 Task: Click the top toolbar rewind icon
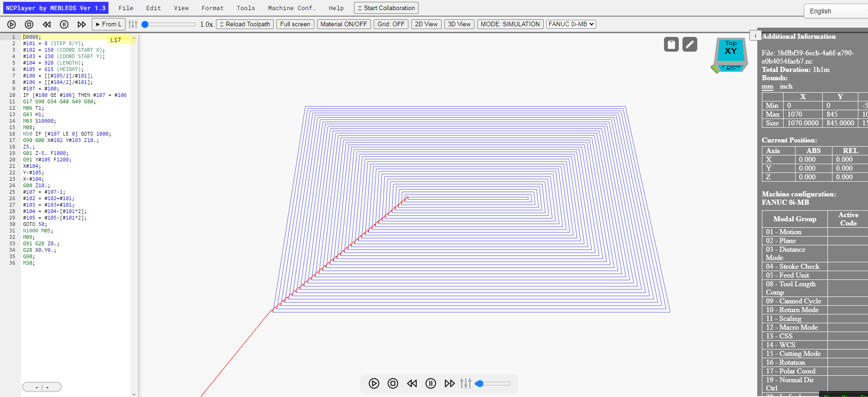tap(47, 24)
